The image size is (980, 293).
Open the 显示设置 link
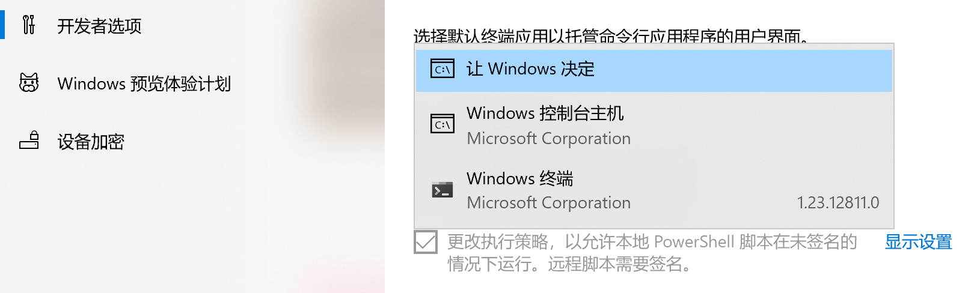pyautogui.click(x=918, y=242)
